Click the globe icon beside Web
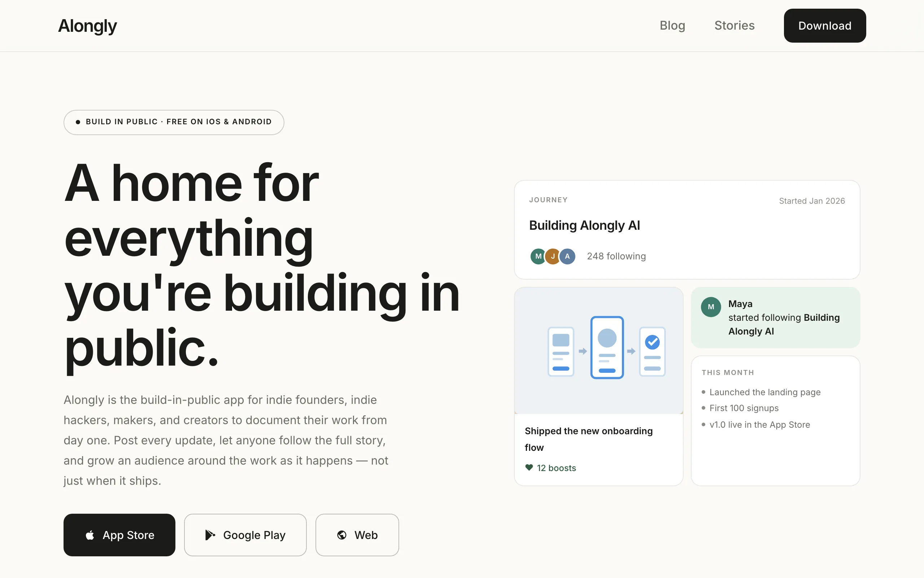Image resolution: width=924 pixels, height=578 pixels. (x=342, y=535)
